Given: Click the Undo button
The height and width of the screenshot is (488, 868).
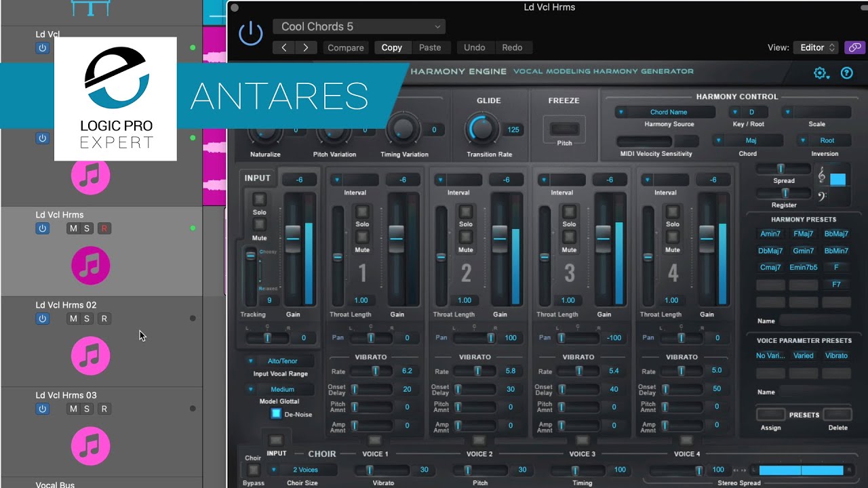Looking at the screenshot, I should point(475,47).
